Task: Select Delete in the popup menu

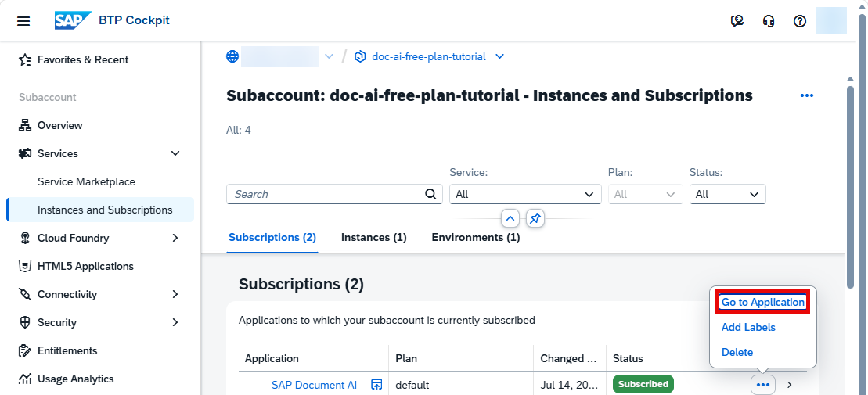Action: tap(737, 353)
